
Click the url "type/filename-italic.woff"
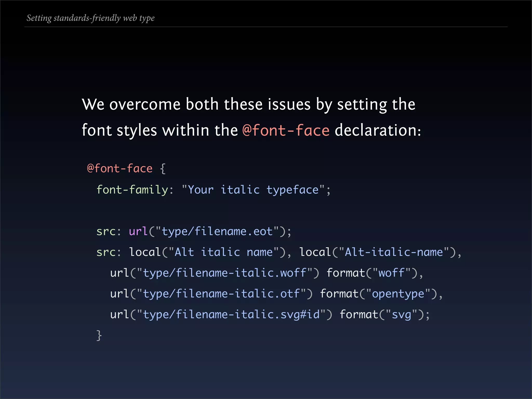pyautogui.click(x=225, y=273)
